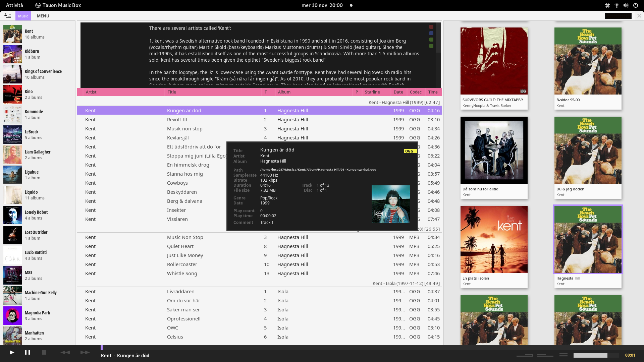Select Manhatten artist thumbnail
This screenshot has height=362, width=644.
pos(12,336)
